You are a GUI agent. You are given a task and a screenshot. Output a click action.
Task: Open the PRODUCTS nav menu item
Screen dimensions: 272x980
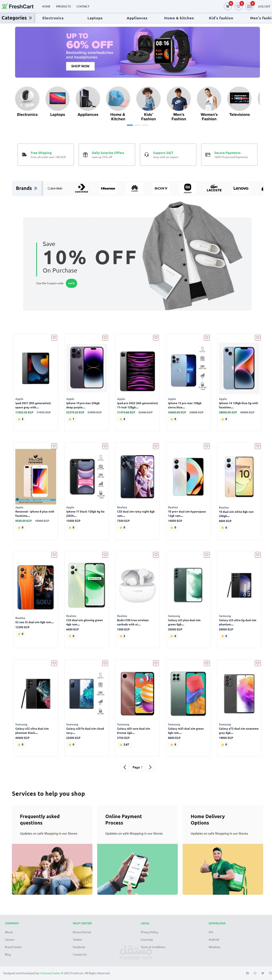pyautogui.click(x=63, y=6)
